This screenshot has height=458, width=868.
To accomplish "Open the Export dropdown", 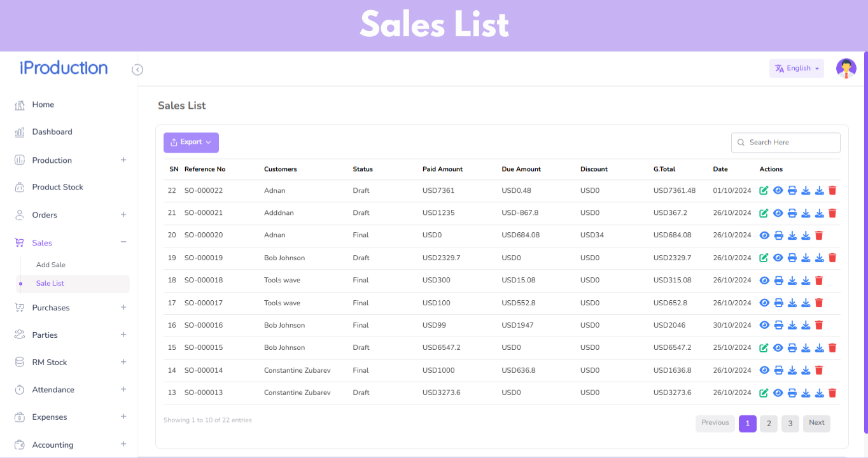I will click(191, 142).
